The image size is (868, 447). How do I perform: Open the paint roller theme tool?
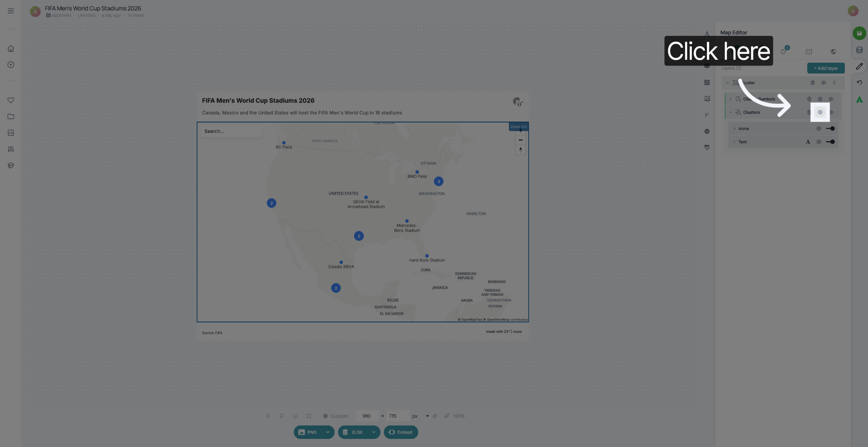tap(707, 148)
